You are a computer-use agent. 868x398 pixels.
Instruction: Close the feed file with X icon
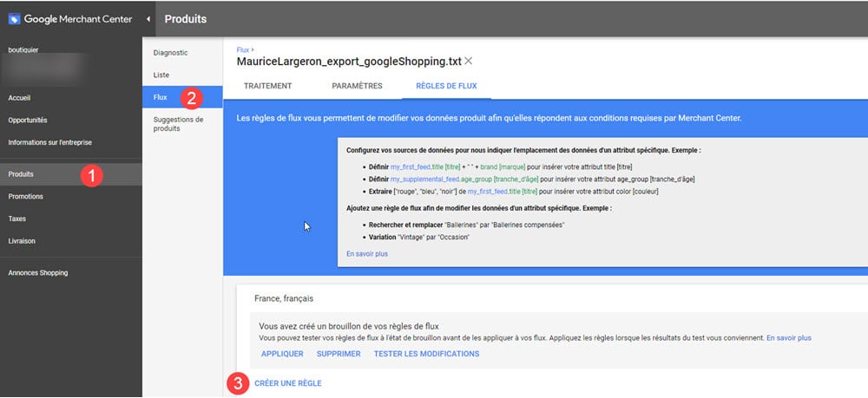point(469,61)
